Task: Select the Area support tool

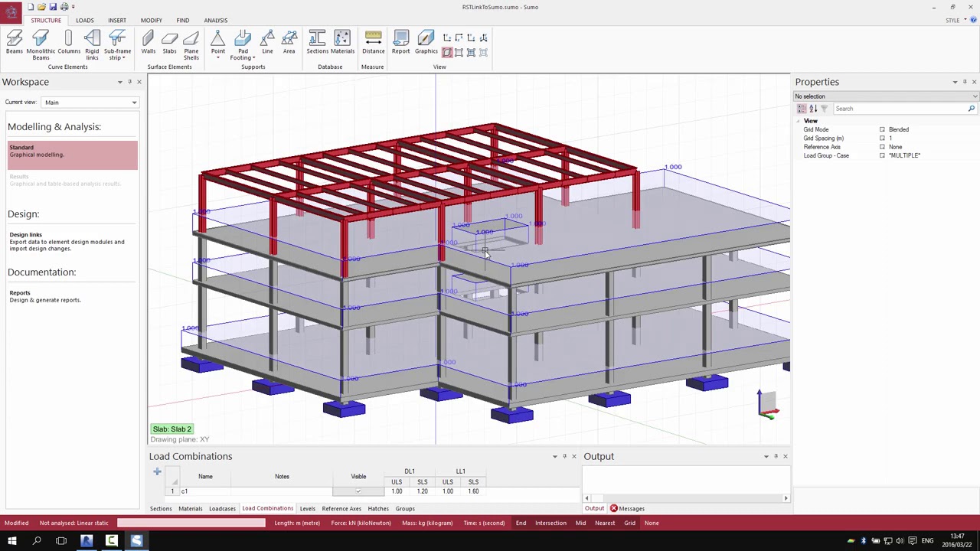Action: (289, 43)
